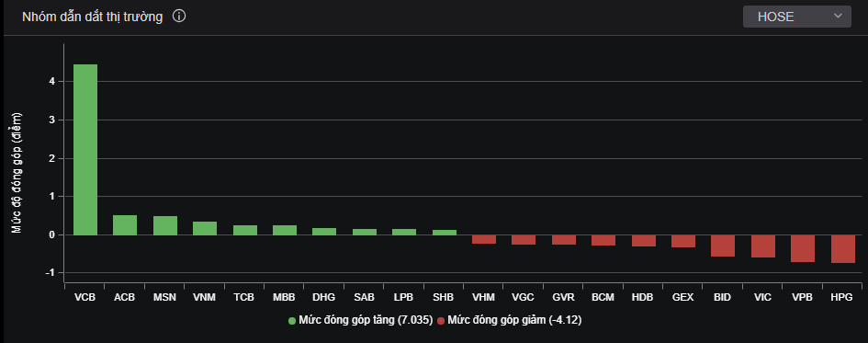This screenshot has width=868, height=343.
Task: Click the ACB axis label
Action: click(125, 298)
